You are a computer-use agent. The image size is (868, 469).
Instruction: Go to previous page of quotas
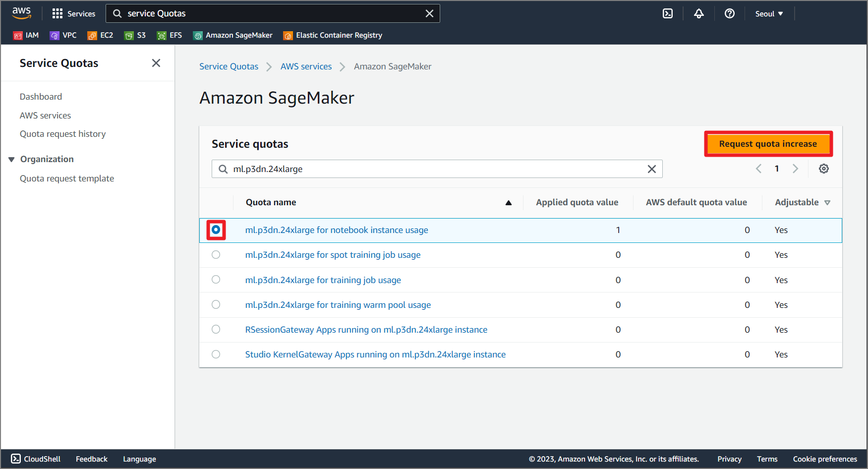point(758,169)
